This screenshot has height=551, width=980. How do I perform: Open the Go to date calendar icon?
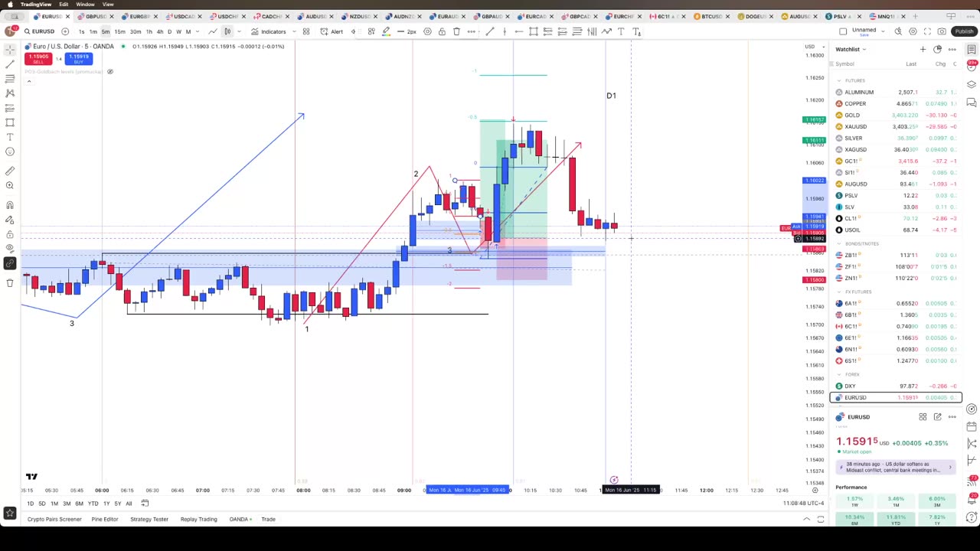click(145, 504)
